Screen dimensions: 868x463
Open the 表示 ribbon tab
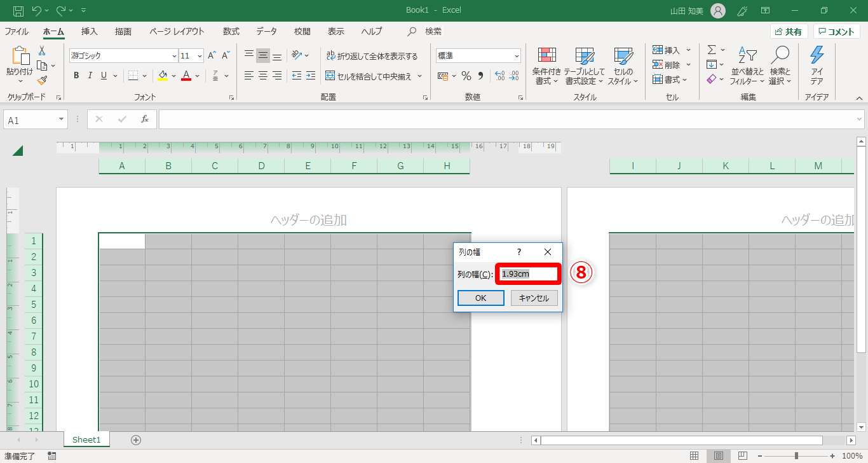coord(336,31)
